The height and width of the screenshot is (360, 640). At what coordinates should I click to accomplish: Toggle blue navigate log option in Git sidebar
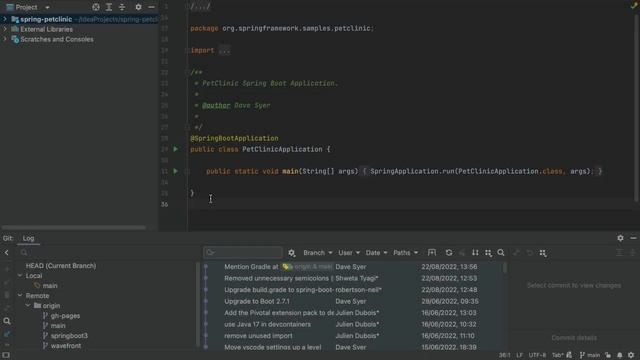point(7,334)
